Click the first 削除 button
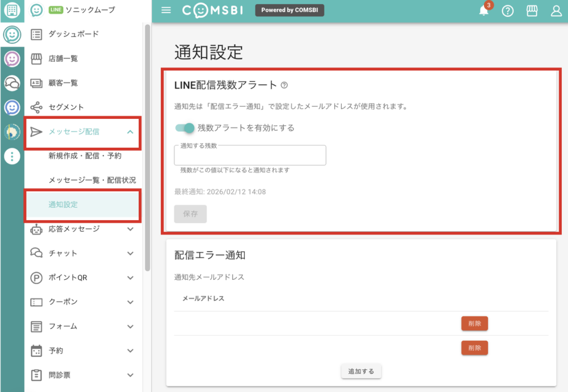The height and width of the screenshot is (392, 568). (474, 323)
